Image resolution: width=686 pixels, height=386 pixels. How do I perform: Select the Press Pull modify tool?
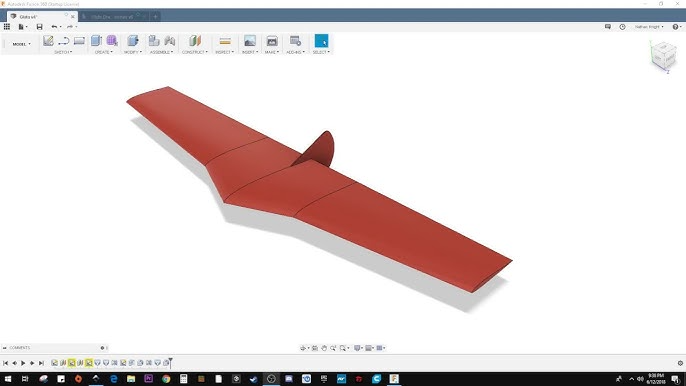pos(133,41)
